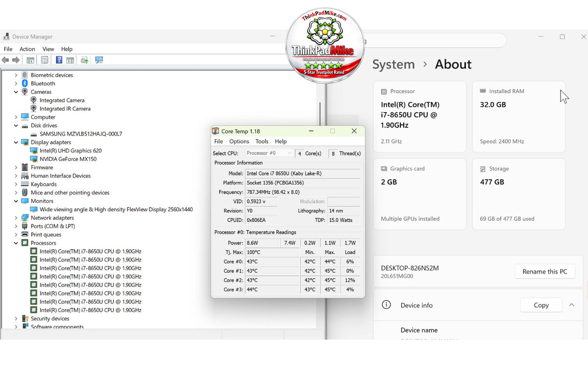Open the Tools menu in Core Temp
Screen dimensions: 588x369
pyautogui.click(x=262, y=141)
